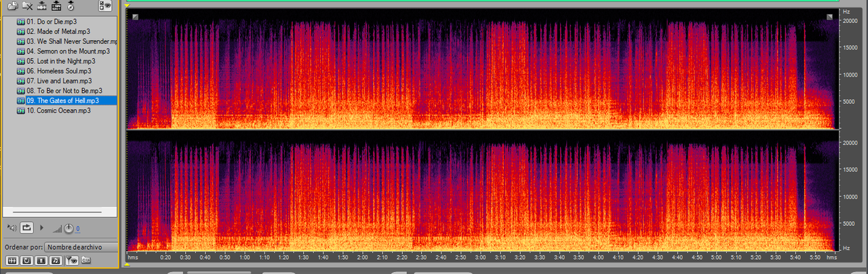Image resolution: width=868 pixels, height=274 pixels.
Task: Click 2:00 on the time ruler
Action: coord(363,258)
